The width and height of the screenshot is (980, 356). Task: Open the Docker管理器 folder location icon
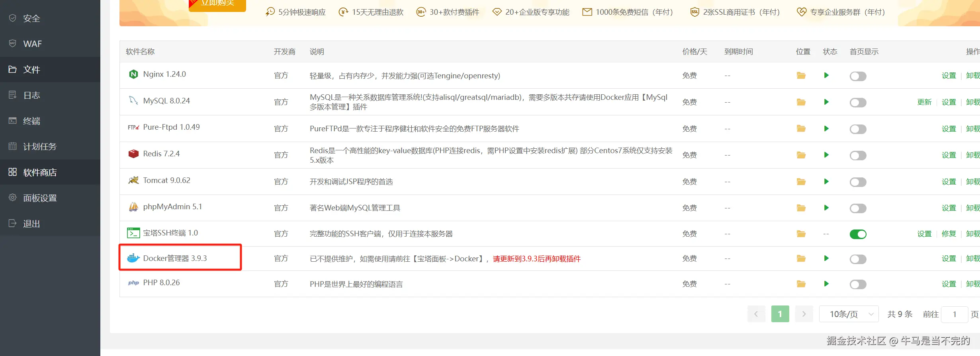[801, 259]
